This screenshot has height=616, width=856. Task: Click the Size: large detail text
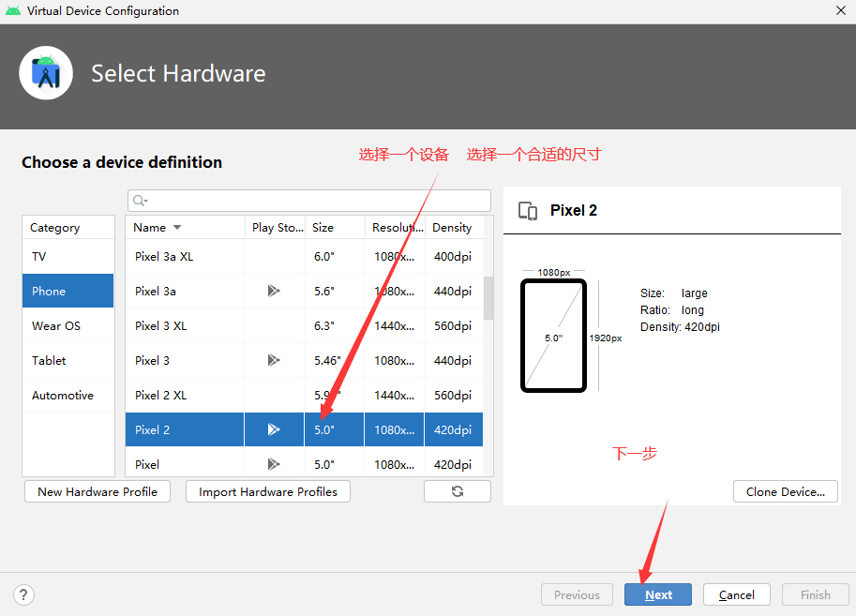pos(674,293)
